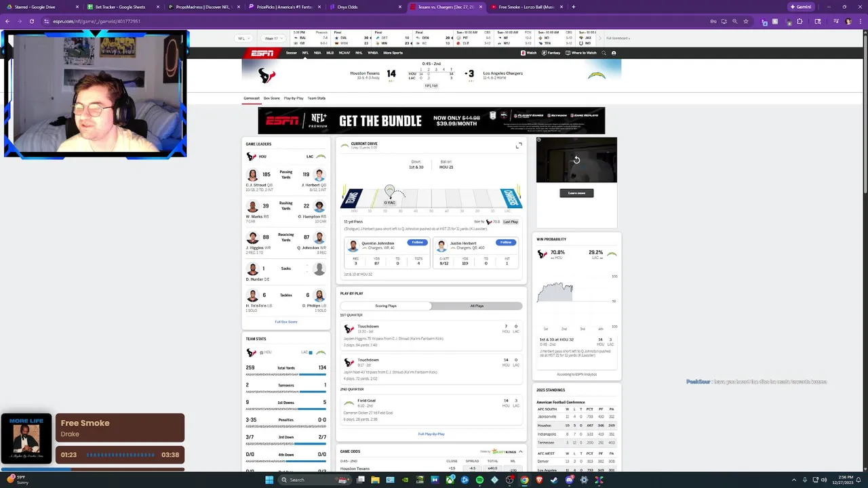
Task: Open the Chrome profile avatar icon
Action: pyautogui.click(x=848, y=21)
